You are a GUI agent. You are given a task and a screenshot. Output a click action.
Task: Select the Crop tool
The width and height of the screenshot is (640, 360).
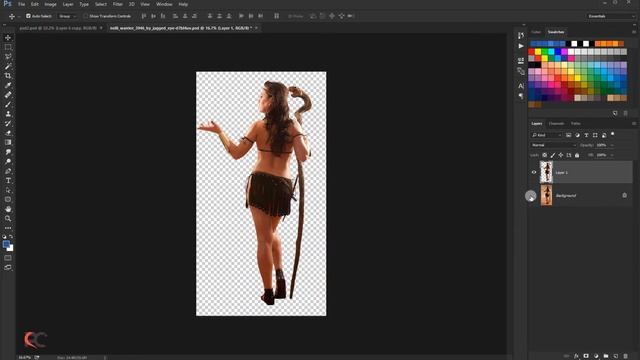[x=8, y=76]
